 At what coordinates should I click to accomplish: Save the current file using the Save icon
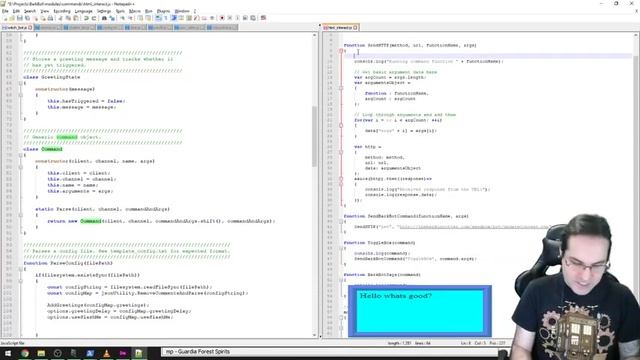(x=19, y=18)
